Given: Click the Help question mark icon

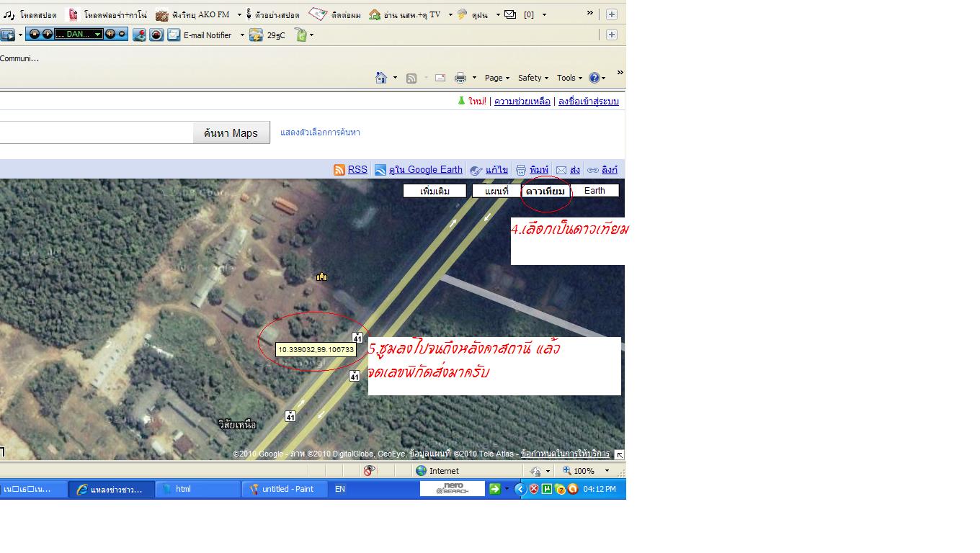Looking at the screenshot, I should (x=594, y=78).
